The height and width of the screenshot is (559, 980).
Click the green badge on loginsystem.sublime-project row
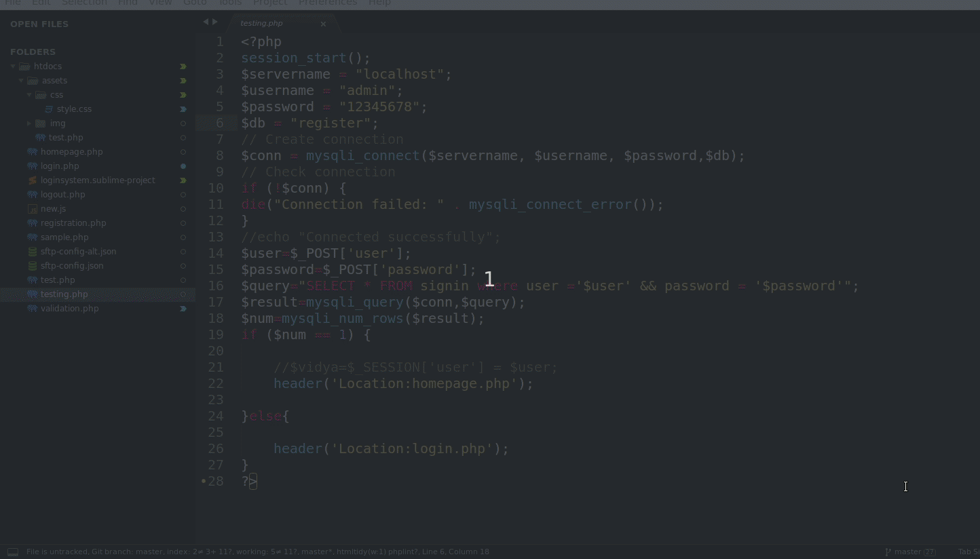click(183, 180)
